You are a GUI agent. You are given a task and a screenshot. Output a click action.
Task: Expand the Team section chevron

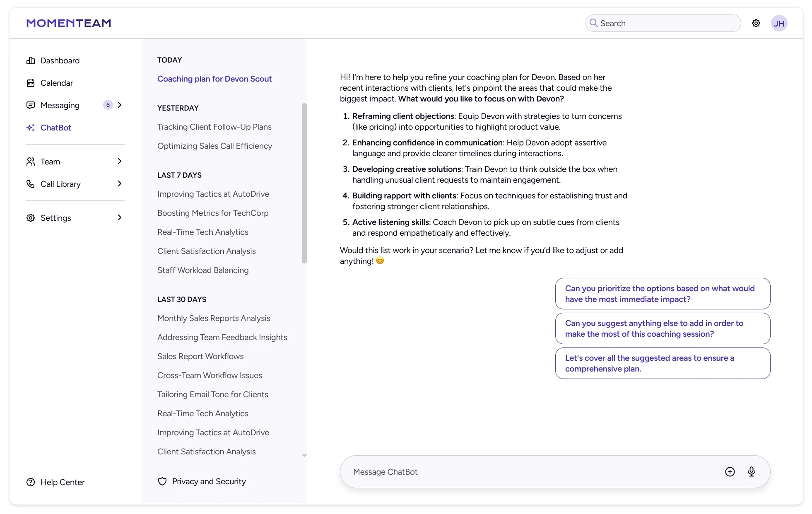(120, 162)
